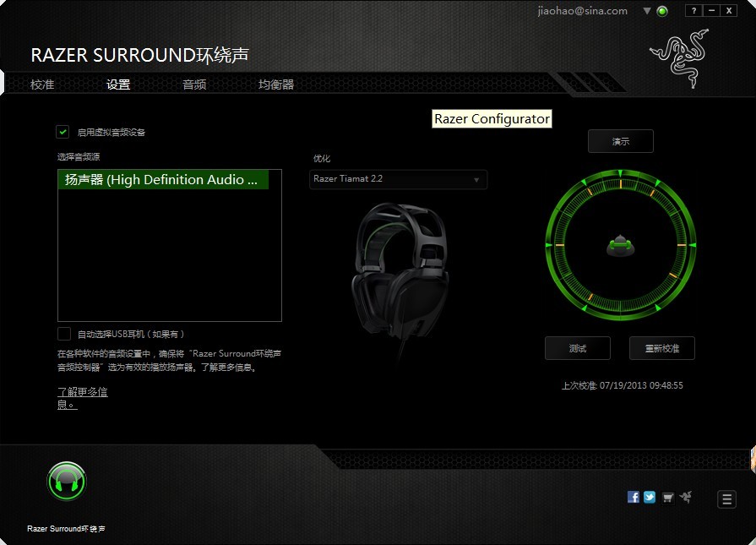Click the Razer Surround环绕声 device label
Viewport: 756px width, 545px height.
point(66,529)
